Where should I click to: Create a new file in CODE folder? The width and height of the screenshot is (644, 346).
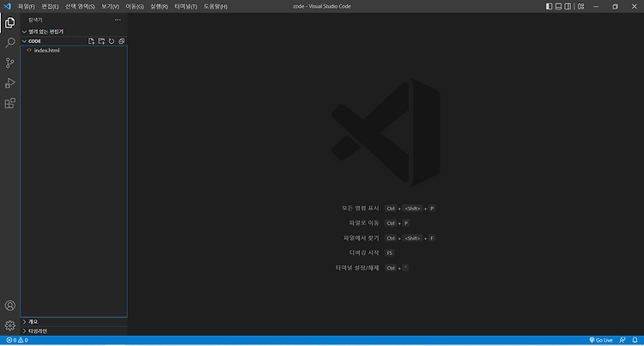click(x=91, y=41)
